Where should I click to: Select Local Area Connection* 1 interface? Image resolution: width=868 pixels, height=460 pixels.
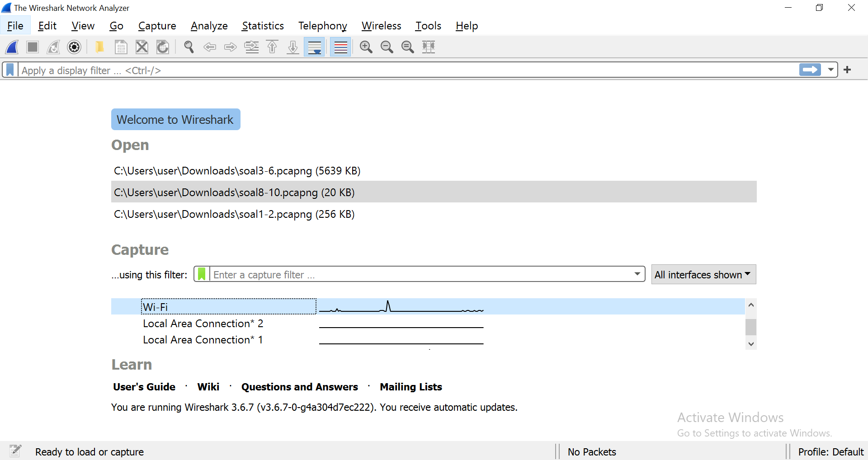[428, 339]
